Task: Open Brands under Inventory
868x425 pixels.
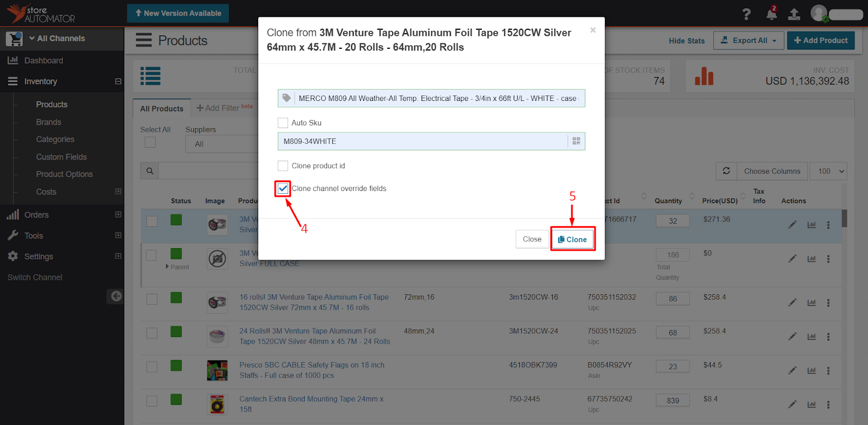Action: (x=49, y=122)
